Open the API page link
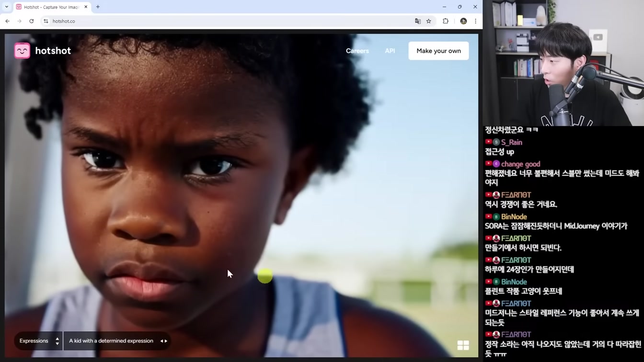644x362 pixels. pos(390,51)
